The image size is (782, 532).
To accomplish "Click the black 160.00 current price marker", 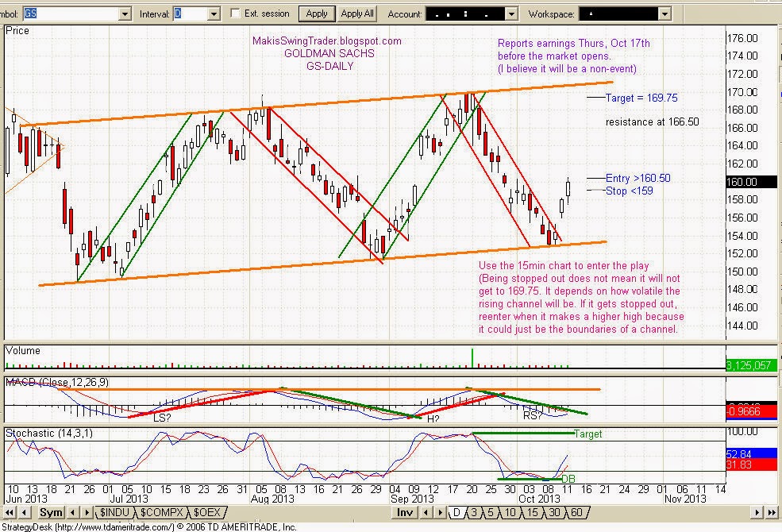I will [752, 182].
